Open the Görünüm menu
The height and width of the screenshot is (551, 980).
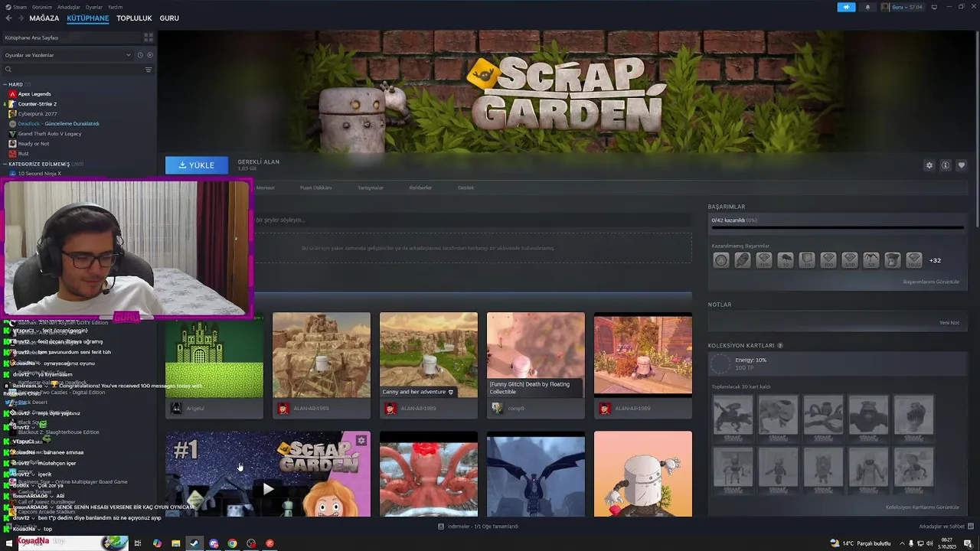[42, 7]
